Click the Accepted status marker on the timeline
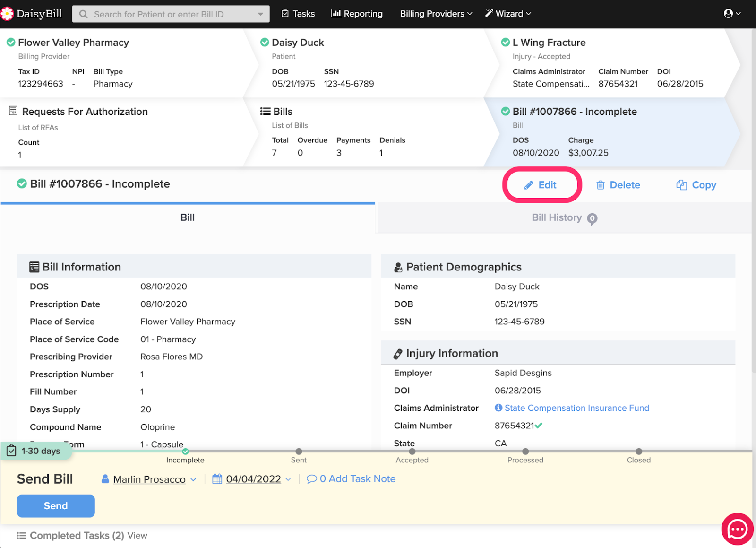This screenshot has width=756, height=548. [x=412, y=452]
